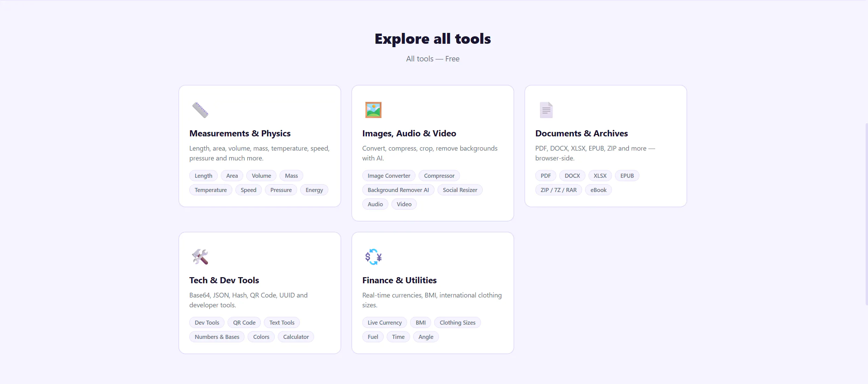Open the Tech & Dev Tools heading
The height and width of the screenshot is (384, 868).
[224, 280]
